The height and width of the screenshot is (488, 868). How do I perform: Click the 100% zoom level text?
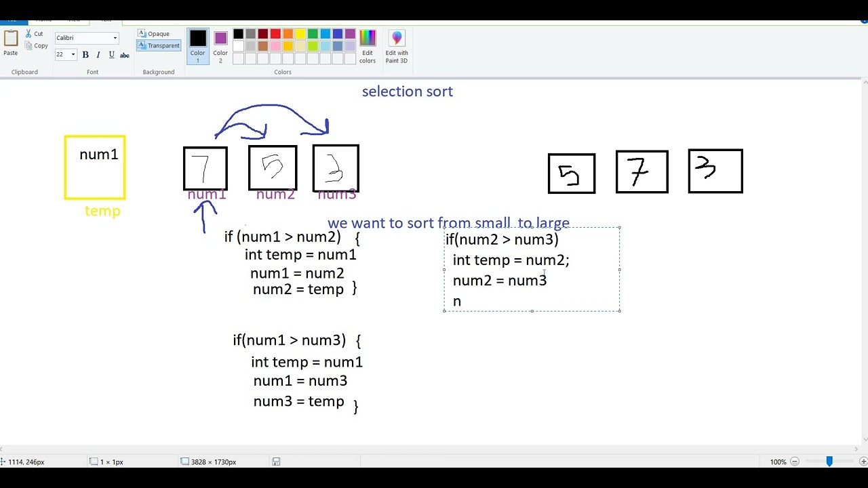click(778, 462)
